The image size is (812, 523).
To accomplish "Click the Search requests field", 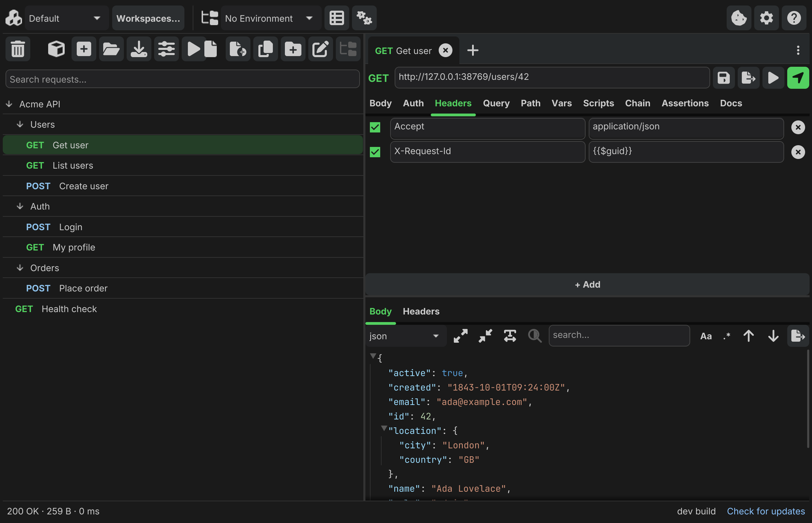I will point(182,79).
